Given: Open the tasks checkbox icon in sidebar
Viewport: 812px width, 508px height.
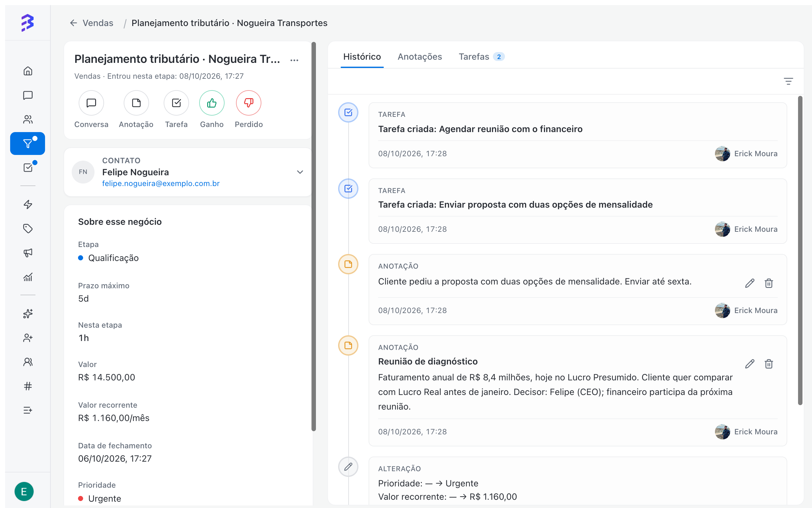Looking at the screenshot, I should pyautogui.click(x=28, y=167).
